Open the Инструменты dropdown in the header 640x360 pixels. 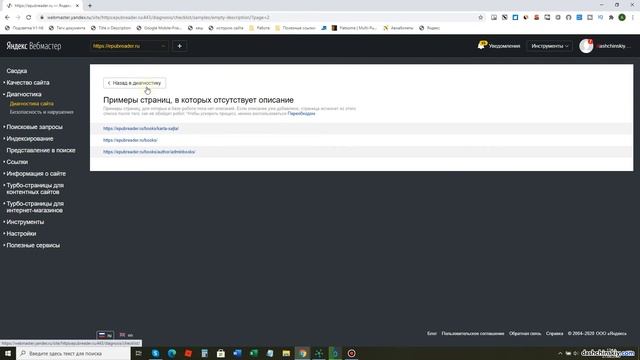(549, 46)
